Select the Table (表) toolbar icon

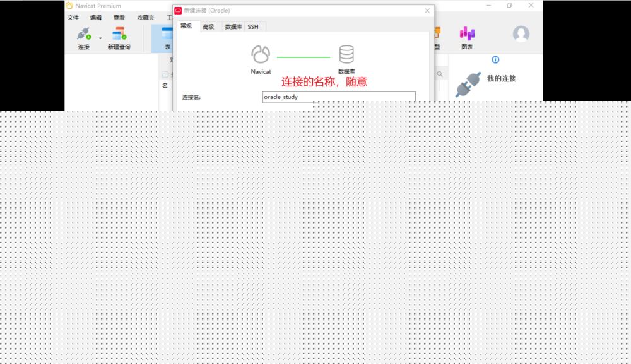(167, 35)
